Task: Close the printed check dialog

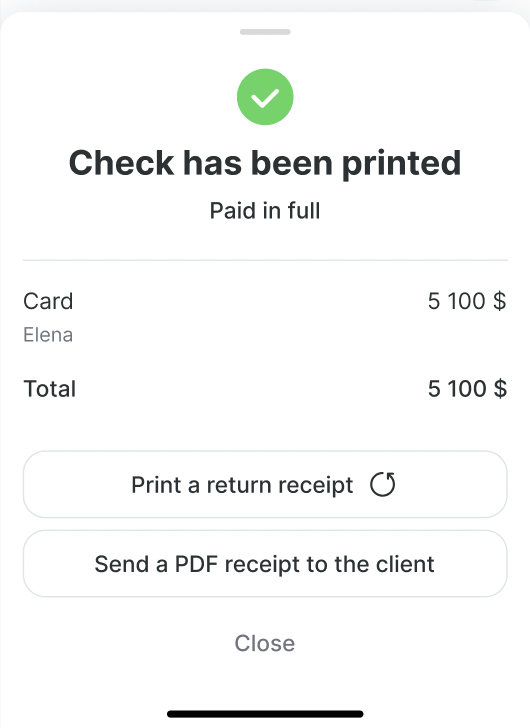Action: point(265,644)
